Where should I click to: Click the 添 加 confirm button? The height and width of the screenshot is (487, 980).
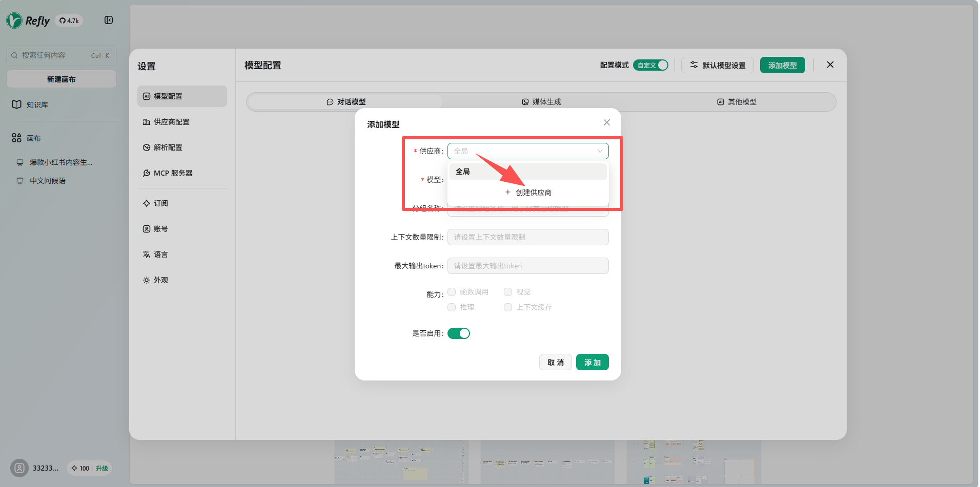592,363
